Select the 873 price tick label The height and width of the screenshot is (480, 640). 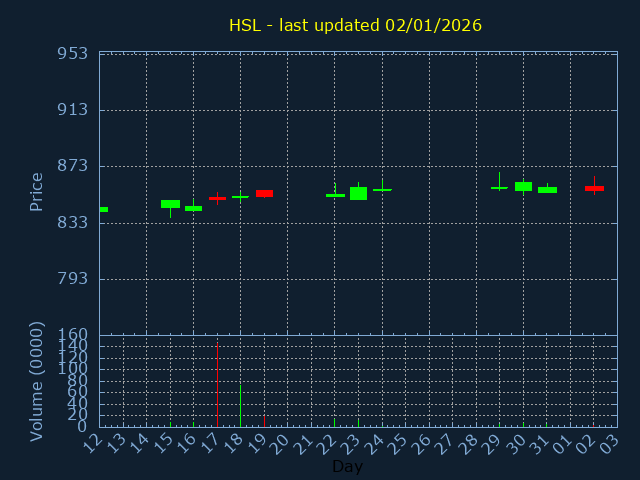[72, 166]
